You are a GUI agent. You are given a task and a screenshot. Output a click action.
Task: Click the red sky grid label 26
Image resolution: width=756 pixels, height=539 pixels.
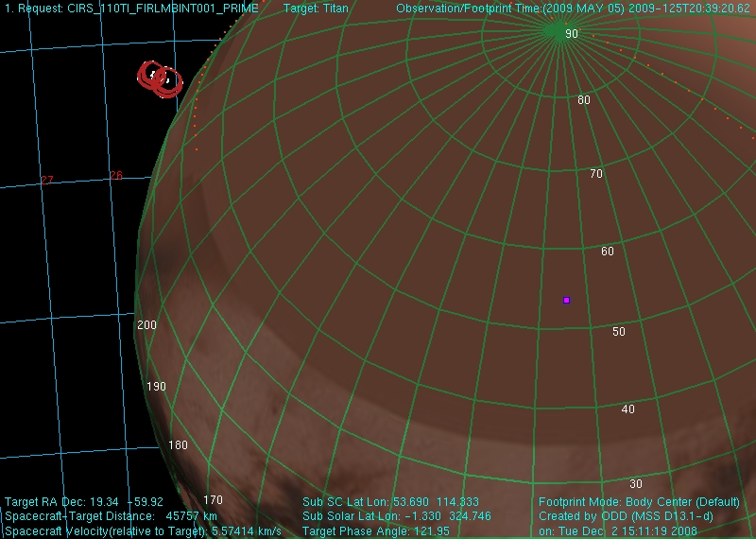click(115, 175)
